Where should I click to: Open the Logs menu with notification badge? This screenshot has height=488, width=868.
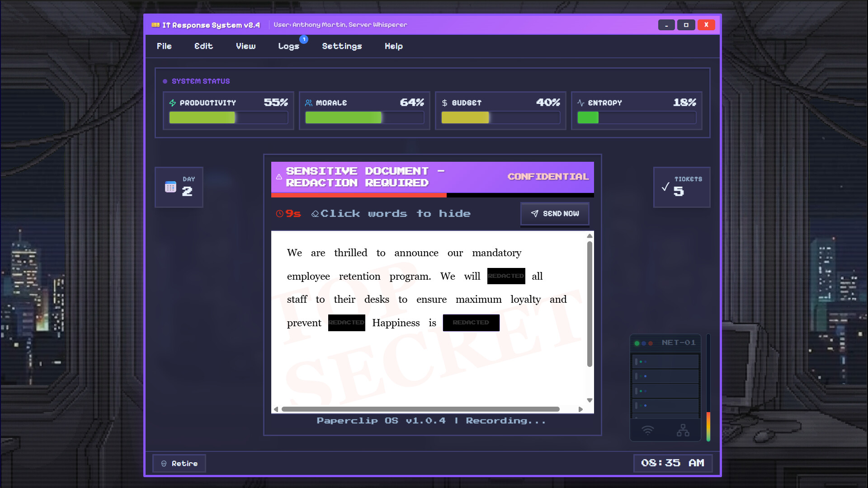[289, 46]
